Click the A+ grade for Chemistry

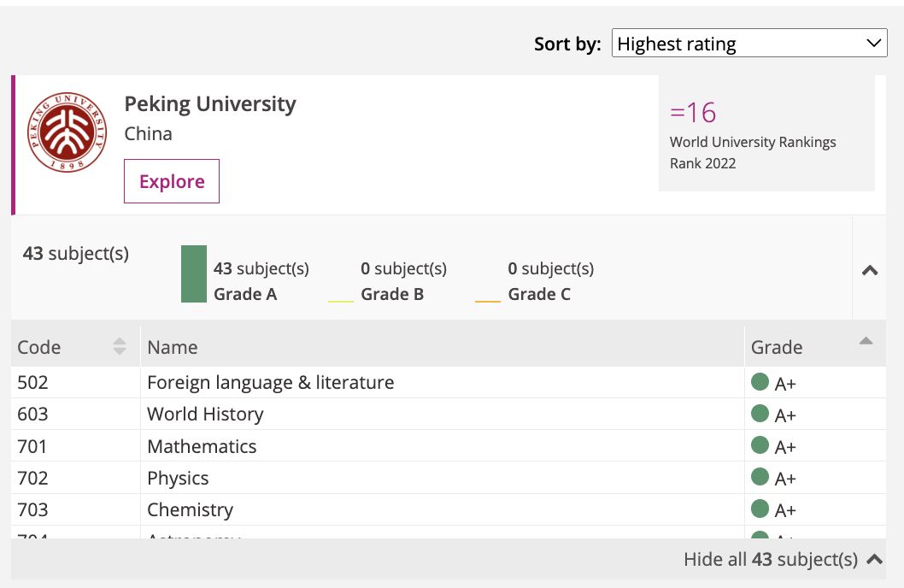[785, 511]
